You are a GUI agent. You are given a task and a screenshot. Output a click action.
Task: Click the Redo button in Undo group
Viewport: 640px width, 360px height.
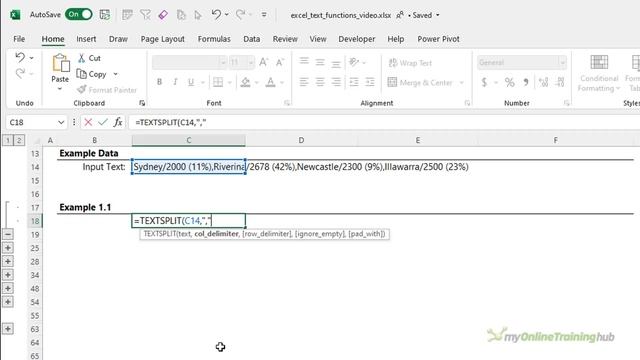click(x=20, y=73)
